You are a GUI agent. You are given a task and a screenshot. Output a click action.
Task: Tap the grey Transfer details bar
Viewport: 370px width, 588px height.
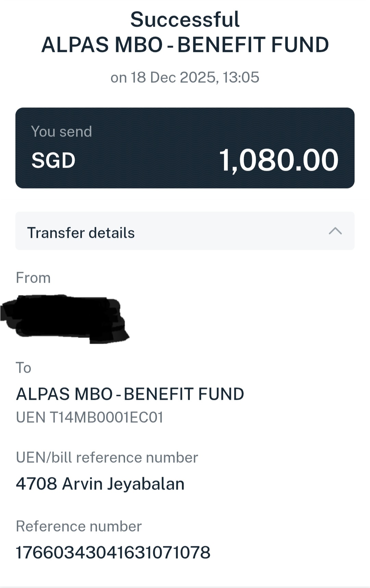coord(185,231)
